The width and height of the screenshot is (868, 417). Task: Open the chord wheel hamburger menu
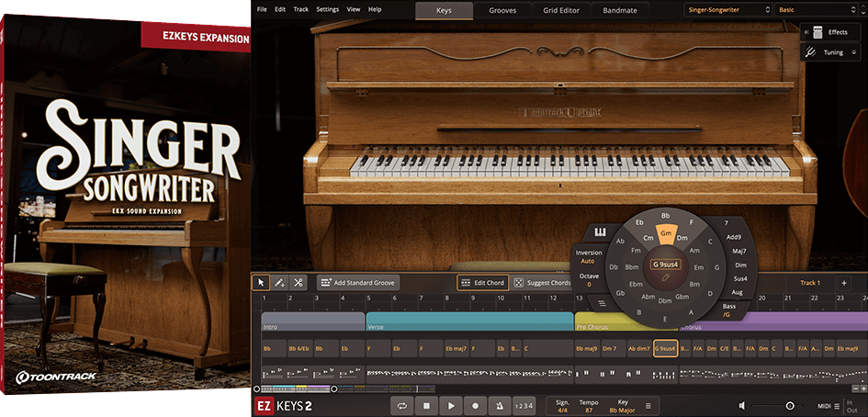tap(602, 303)
